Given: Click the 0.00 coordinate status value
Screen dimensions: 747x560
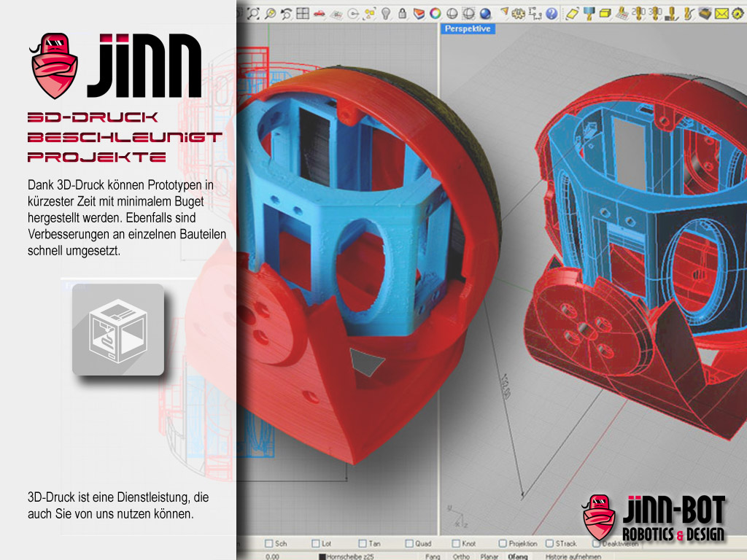Looking at the screenshot, I should (273, 556).
